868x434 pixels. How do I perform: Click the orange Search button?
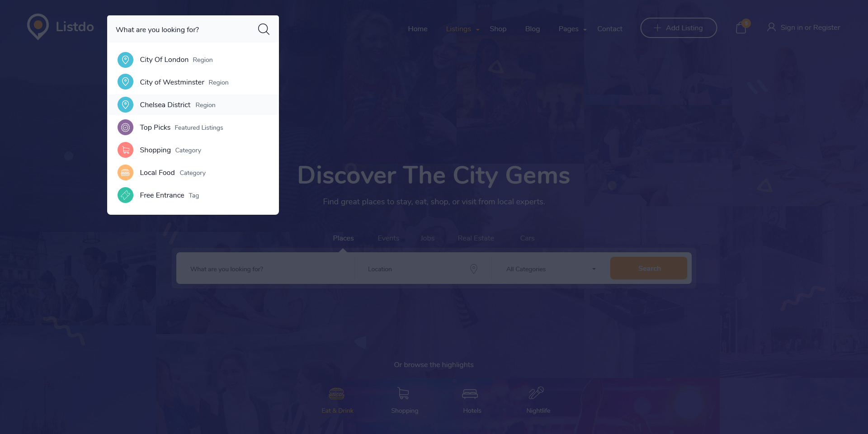649,268
